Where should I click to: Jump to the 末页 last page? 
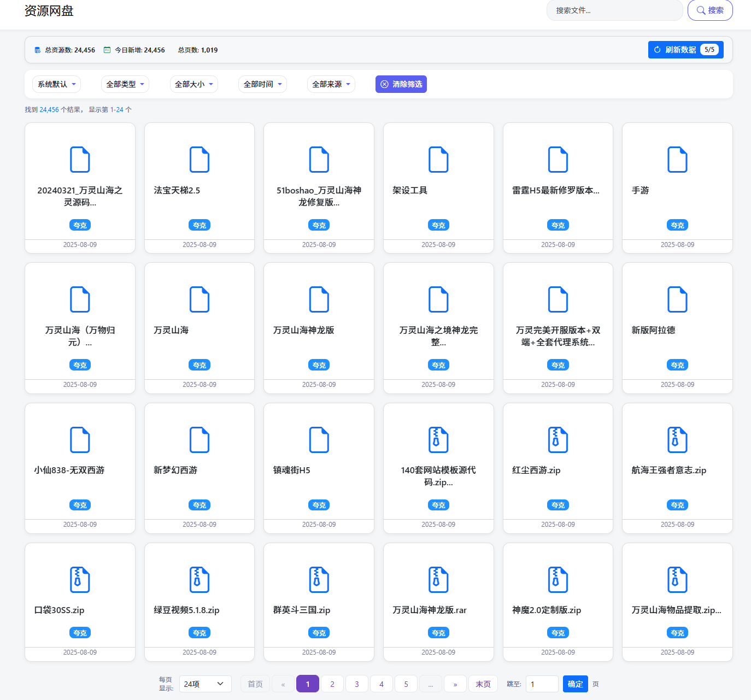click(483, 684)
